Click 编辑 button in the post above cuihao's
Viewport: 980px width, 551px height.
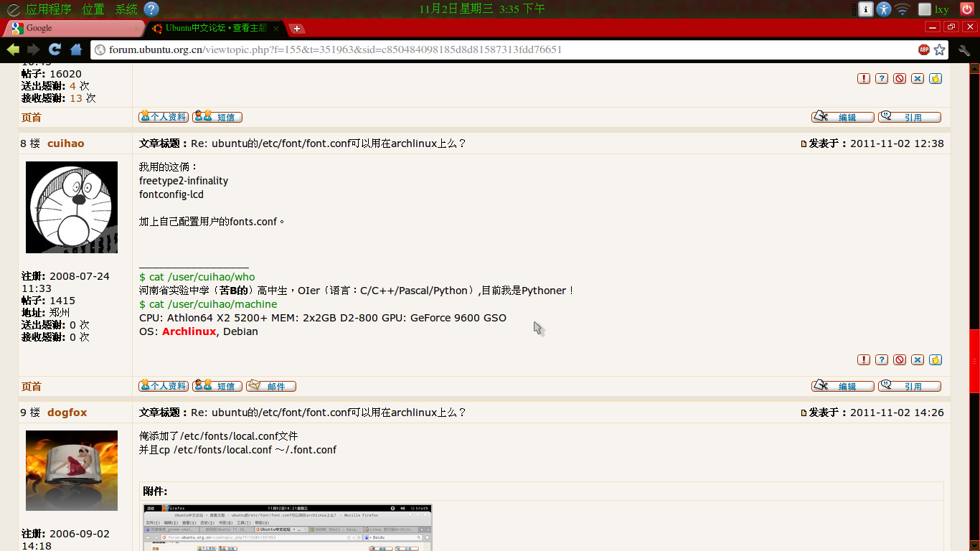click(843, 117)
